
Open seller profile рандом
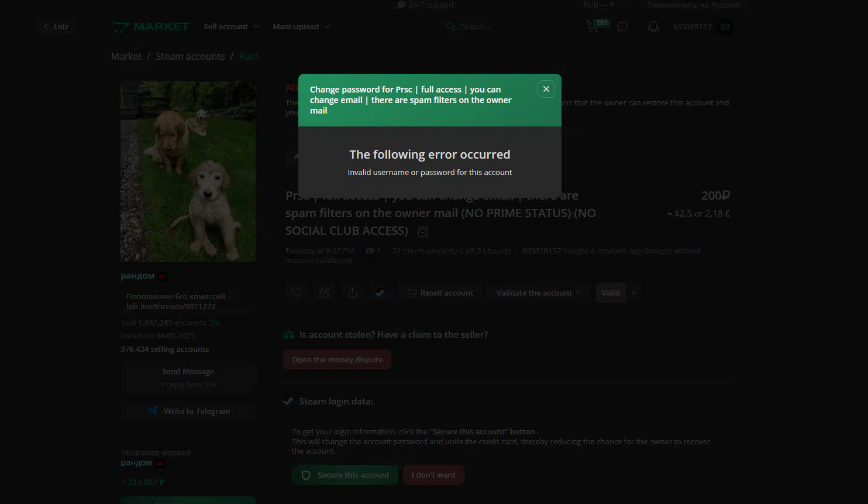[137, 276]
